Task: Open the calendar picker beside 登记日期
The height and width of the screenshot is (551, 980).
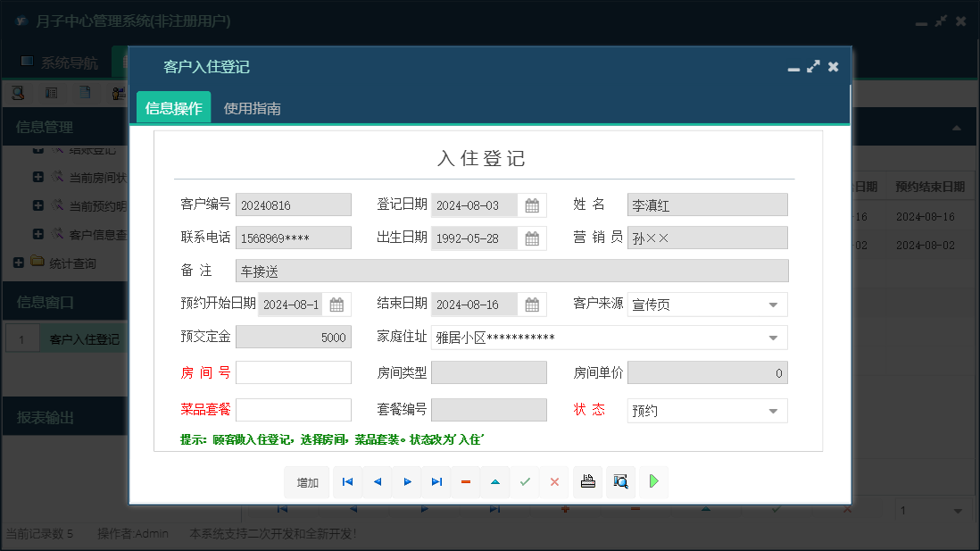Action: click(x=533, y=205)
